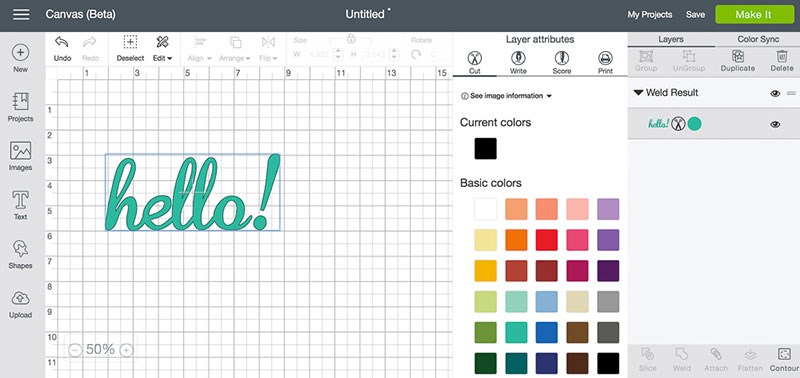Screen dimensions: 800x378
Task: Click Weld Result group label
Action: click(x=672, y=93)
